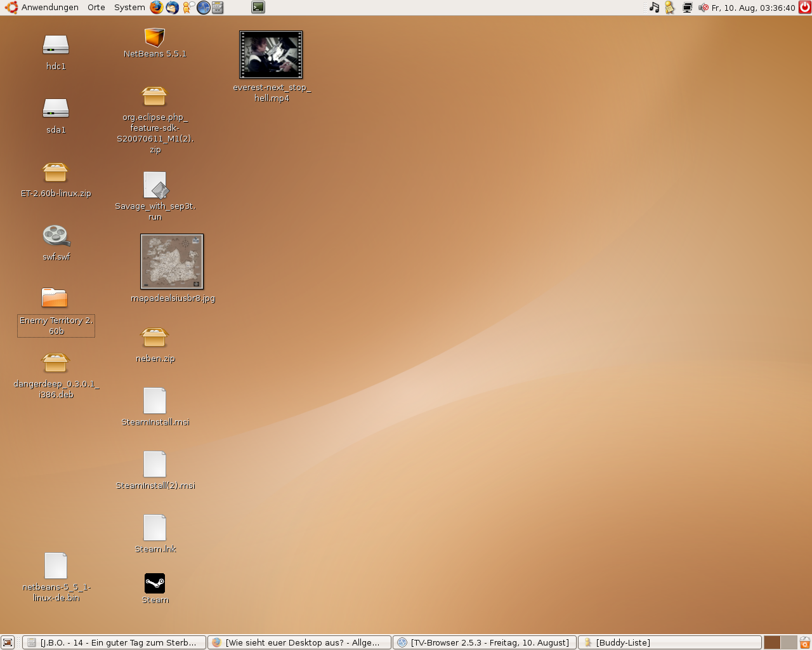The width and height of the screenshot is (812, 650).
Task: Select the hdc1 drive icon
Action: click(x=56, y=46)
